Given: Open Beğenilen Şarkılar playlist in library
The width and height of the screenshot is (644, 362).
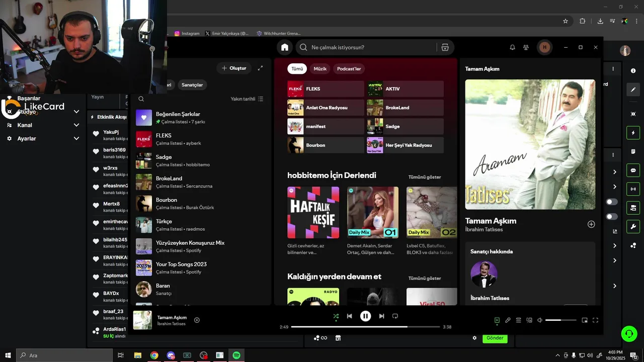Looking at the screenshot, I should click(x=200, y=118).
